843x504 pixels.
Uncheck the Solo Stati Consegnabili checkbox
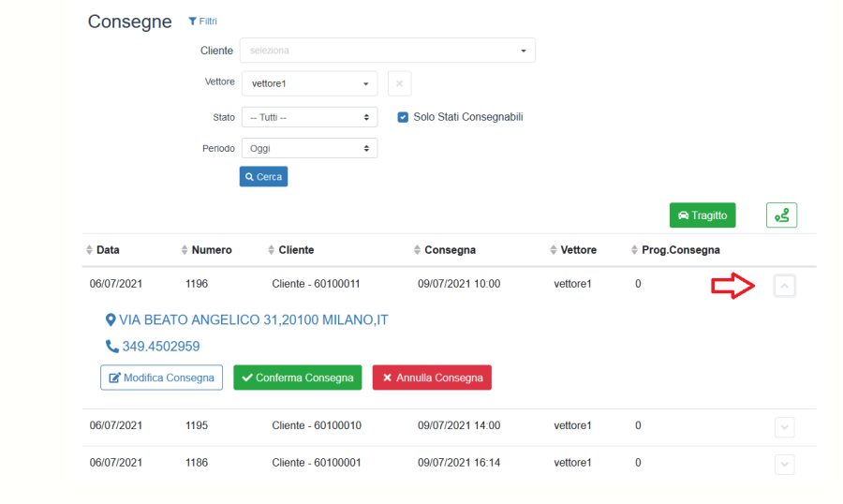(x=403, y=117)
